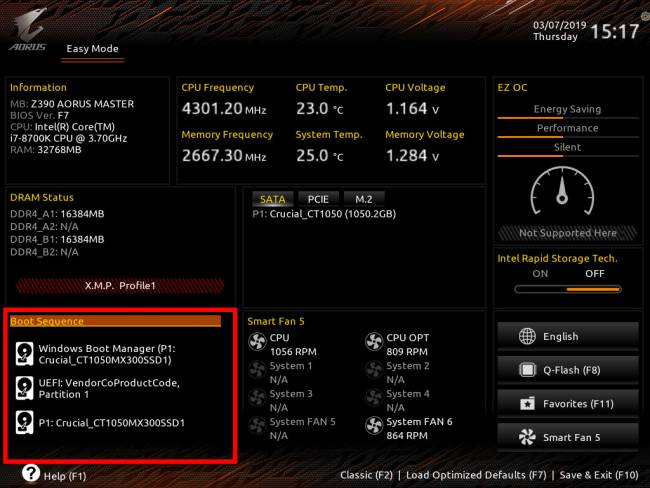Select UEFI: VendorCoProductCode, Partition 1 entry

[109, 388]
